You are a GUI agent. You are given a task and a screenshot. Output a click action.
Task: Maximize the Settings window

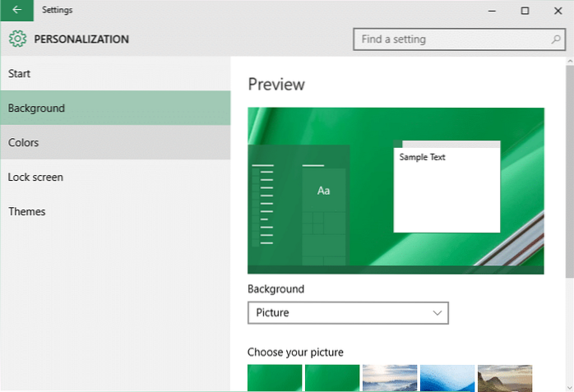(525, 11)
